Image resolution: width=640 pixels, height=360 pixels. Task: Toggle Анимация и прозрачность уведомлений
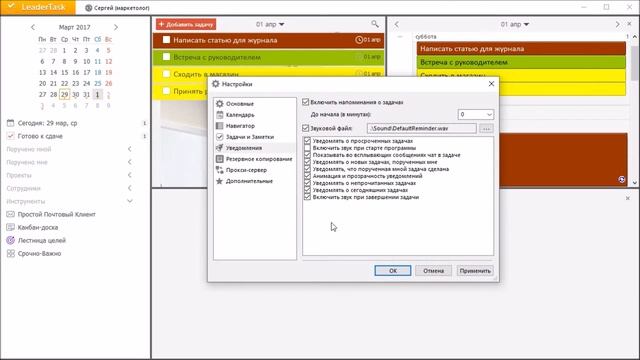point(307,176)
